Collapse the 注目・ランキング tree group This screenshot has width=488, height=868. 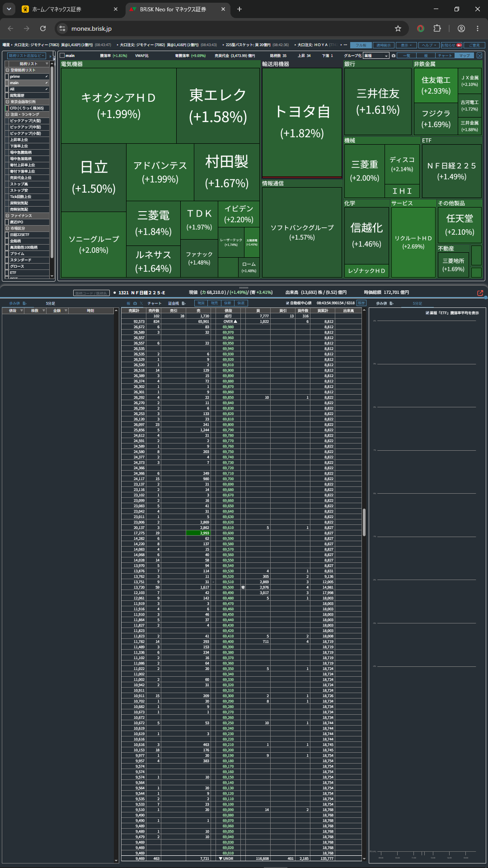7,114
